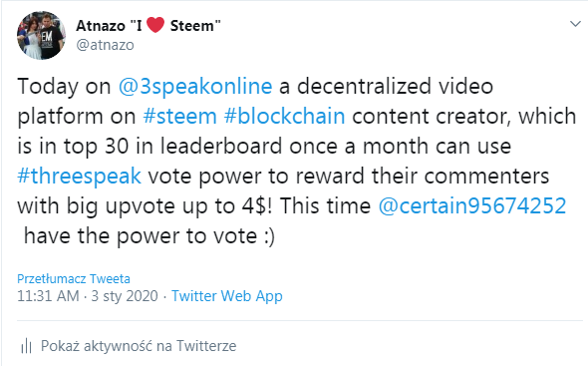Click the Atnazo display name
Image resolution: width=588 pixels, height=366 pixels.
click(101, 26)
